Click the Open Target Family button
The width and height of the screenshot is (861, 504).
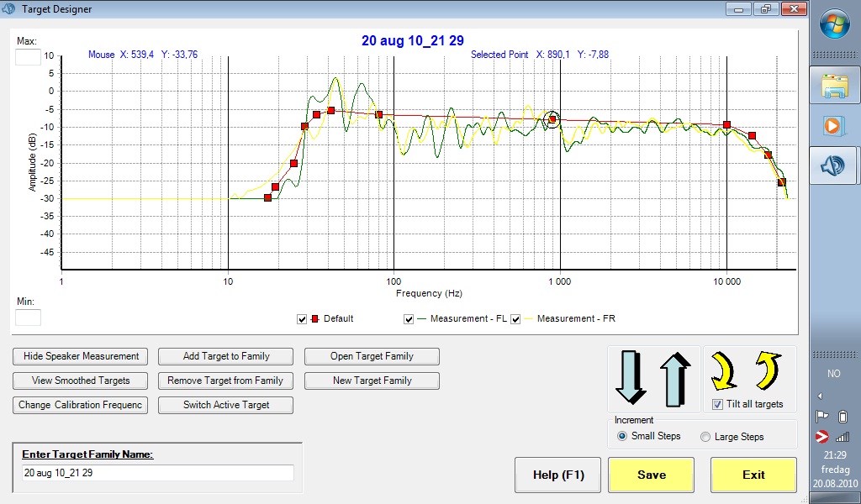coord(372,356)
